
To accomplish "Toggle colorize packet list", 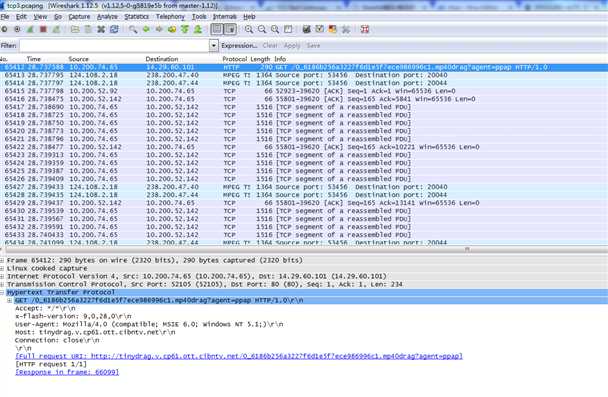I will pyautogui.click(x=217, y=29).
